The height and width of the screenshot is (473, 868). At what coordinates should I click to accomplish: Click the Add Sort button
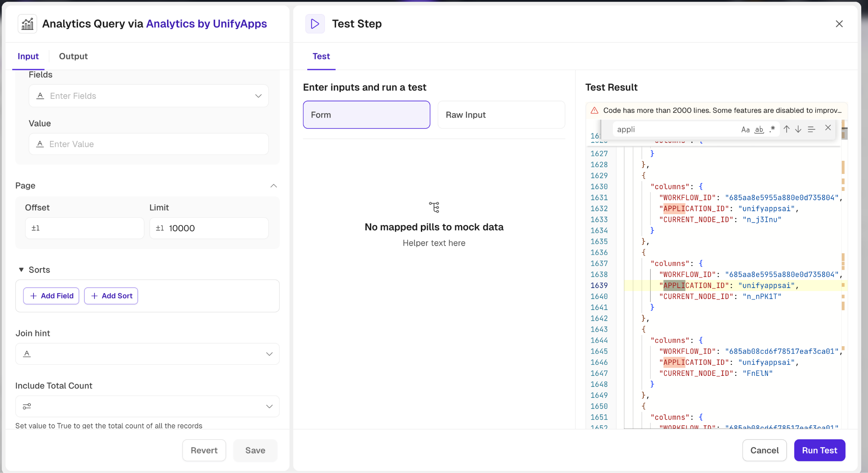coord(111,296)
